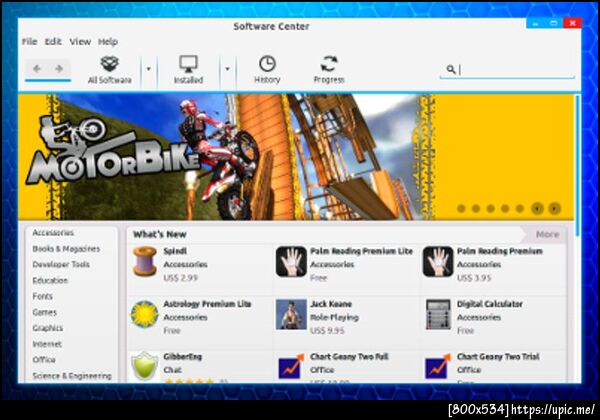Open the Gibberling title

(x=183, y=357)
